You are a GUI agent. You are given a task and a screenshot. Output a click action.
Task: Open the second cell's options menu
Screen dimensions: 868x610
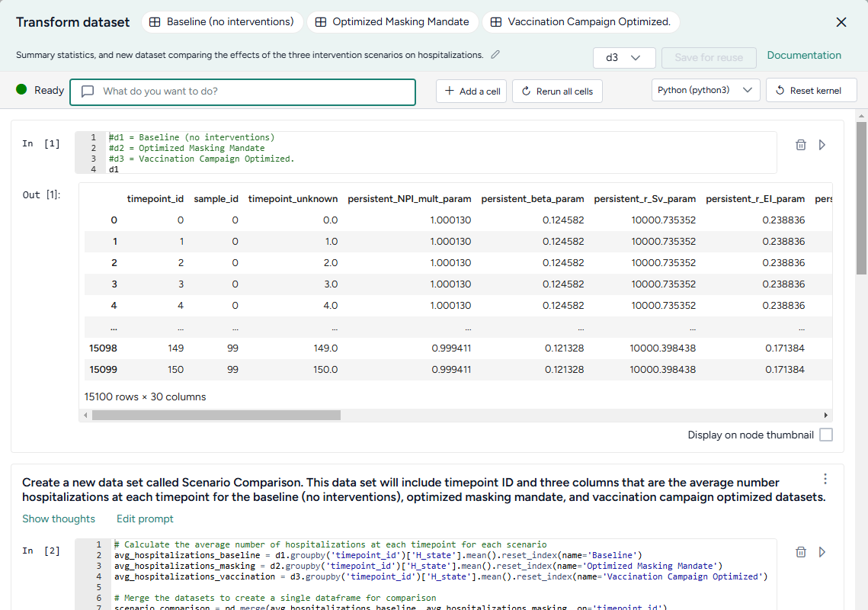825,479
